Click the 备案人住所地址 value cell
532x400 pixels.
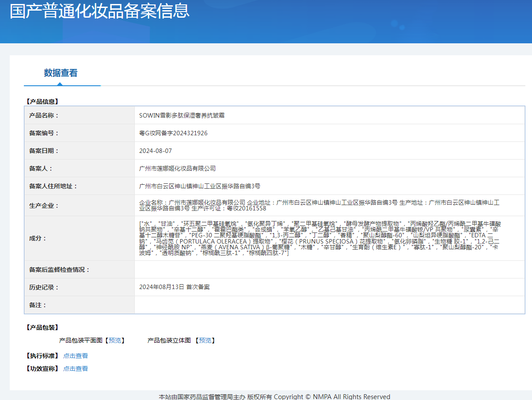(x=330, y=186)
